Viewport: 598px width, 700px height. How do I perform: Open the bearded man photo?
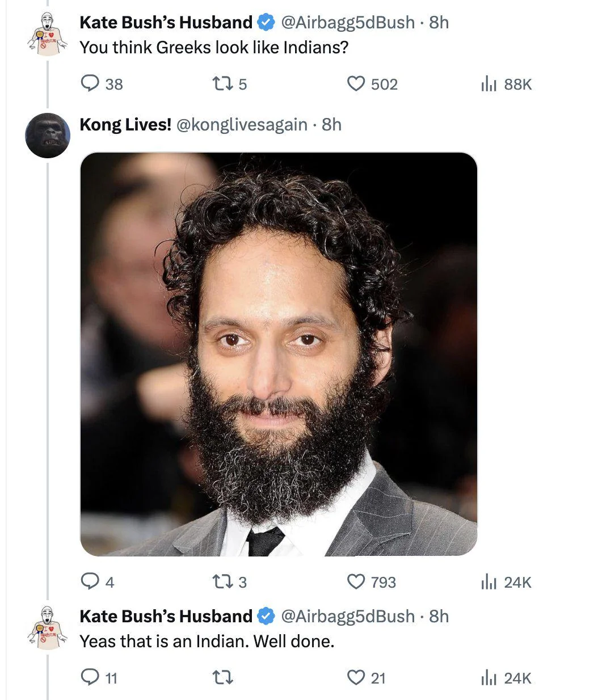click(x=279, y=354)
